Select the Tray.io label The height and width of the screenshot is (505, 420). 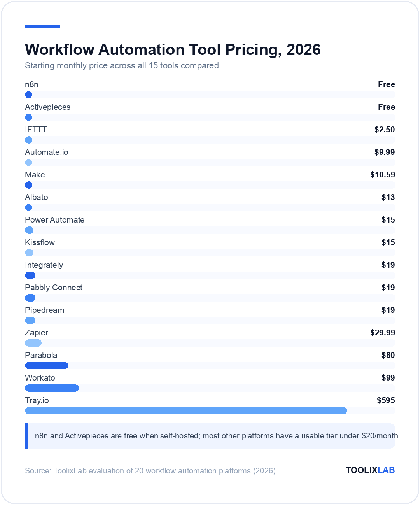37,400
